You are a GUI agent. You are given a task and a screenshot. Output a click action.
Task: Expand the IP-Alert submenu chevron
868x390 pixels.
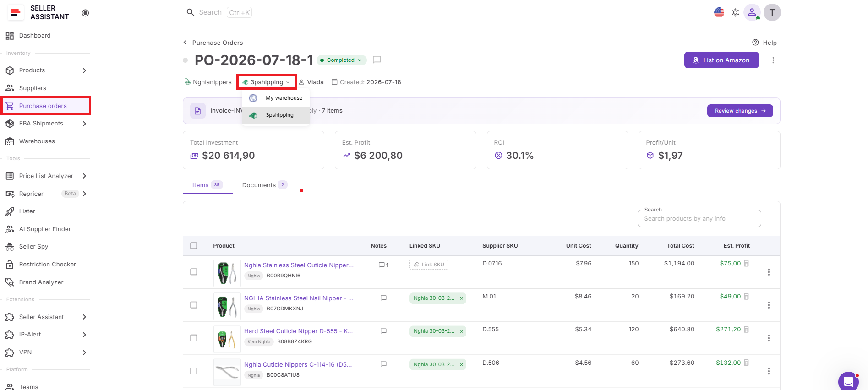[84, 335]
